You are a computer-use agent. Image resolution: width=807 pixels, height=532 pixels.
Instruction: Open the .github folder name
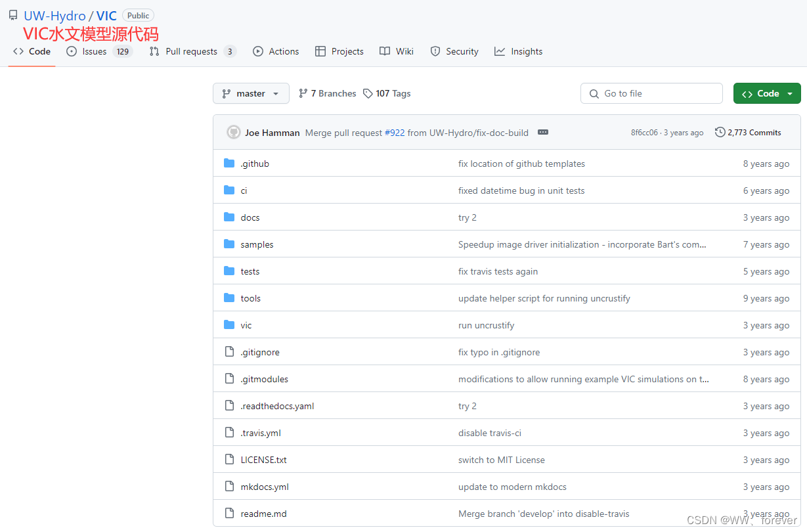pyautogui.click(x=255, y=164)
